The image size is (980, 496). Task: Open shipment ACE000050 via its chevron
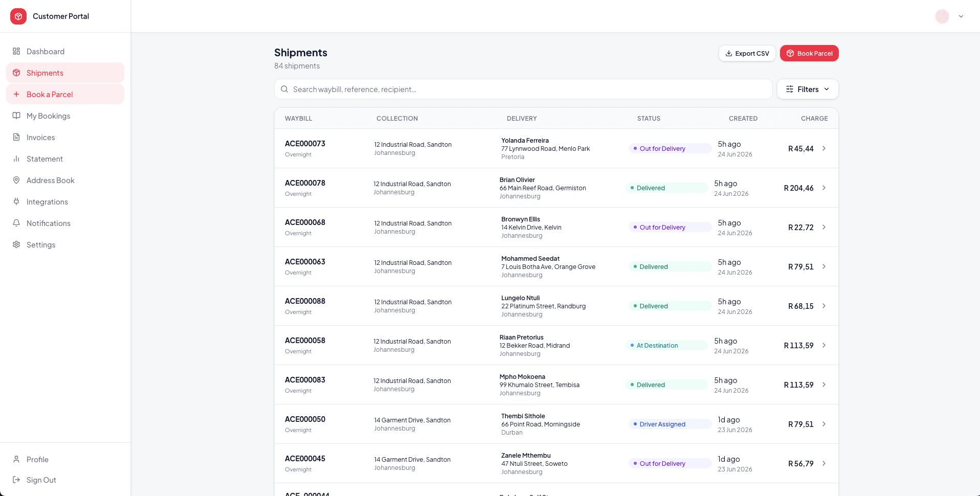pos(824,424)
